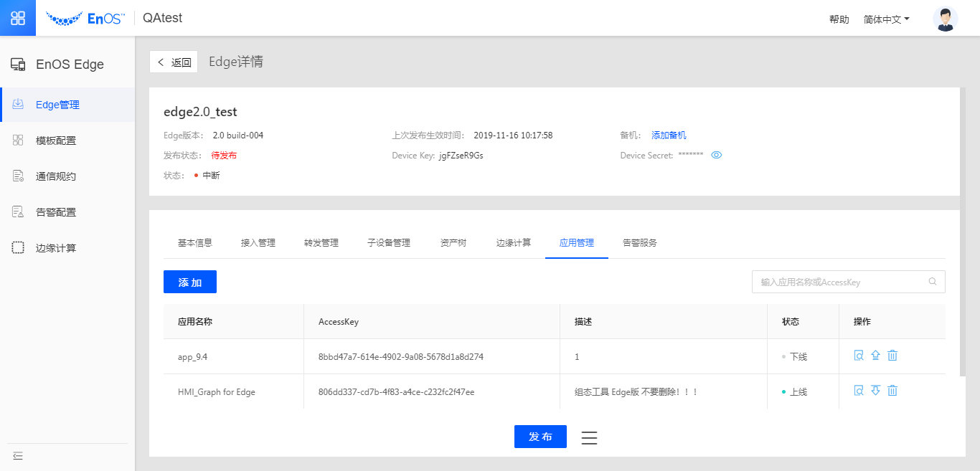Reveal Device Secret with eye icon
This screenshot has width=980, height=471.
716,155
